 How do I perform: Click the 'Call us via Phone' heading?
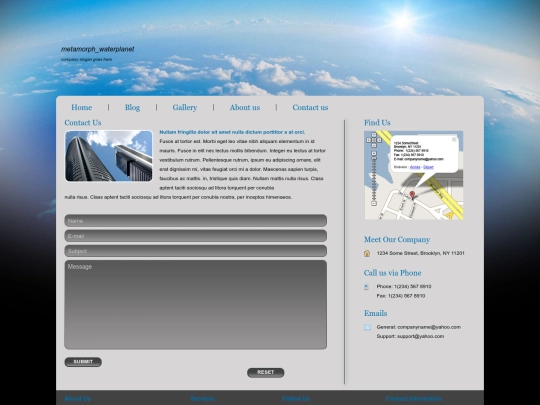click(392, 273)
